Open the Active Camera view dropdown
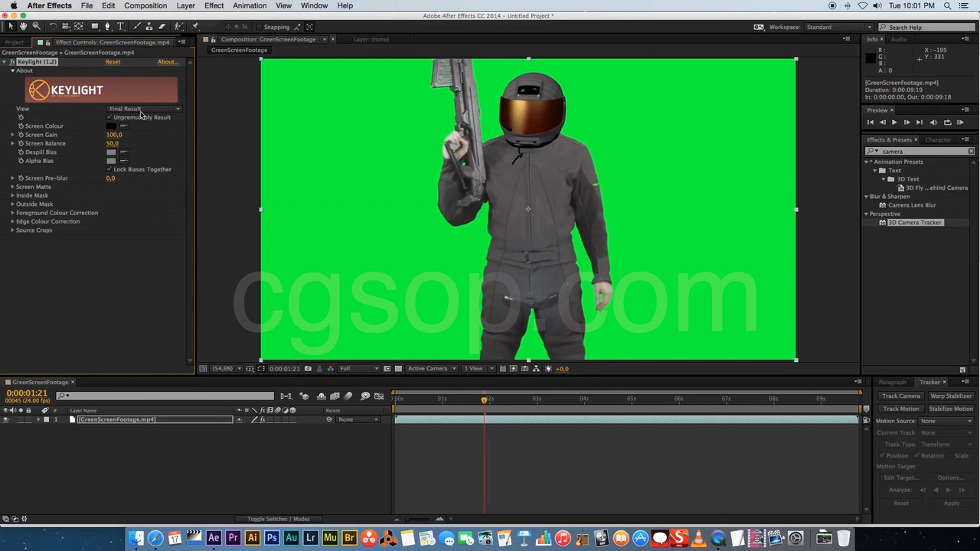The image size is (980, 551). click(x=432, y=369)
